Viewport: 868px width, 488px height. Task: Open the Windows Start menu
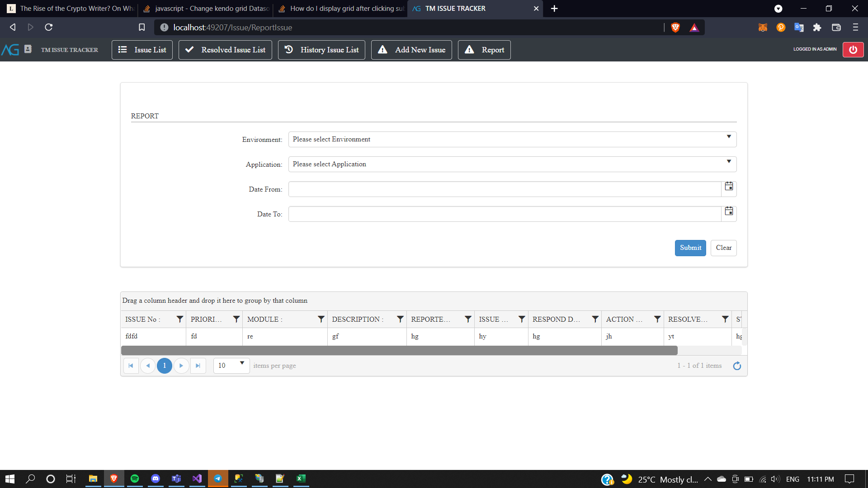(x=10, y=479)
